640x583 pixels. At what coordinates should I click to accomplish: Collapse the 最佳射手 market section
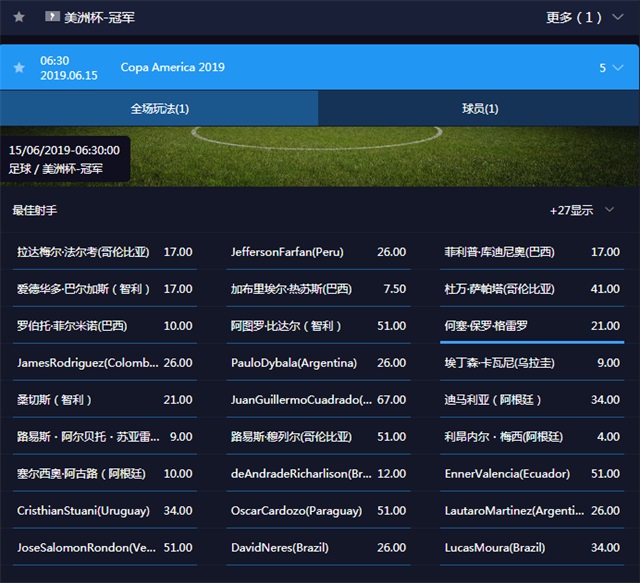(609, 211)
